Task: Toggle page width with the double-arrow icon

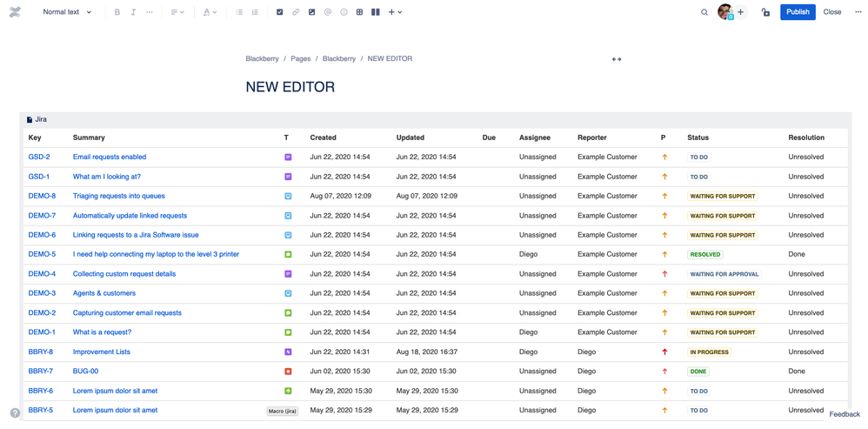Action: pos(617,59)
